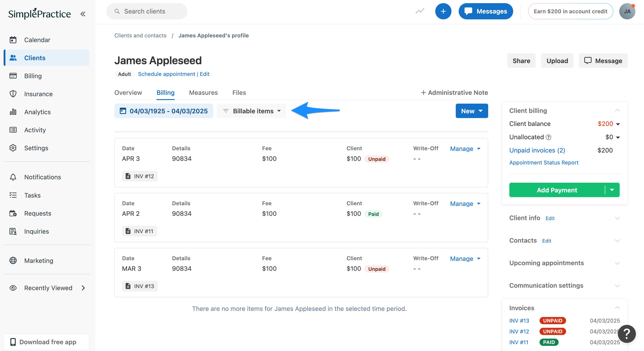
Task: Click Edit link beside Contacts
Action: point(546,241)
